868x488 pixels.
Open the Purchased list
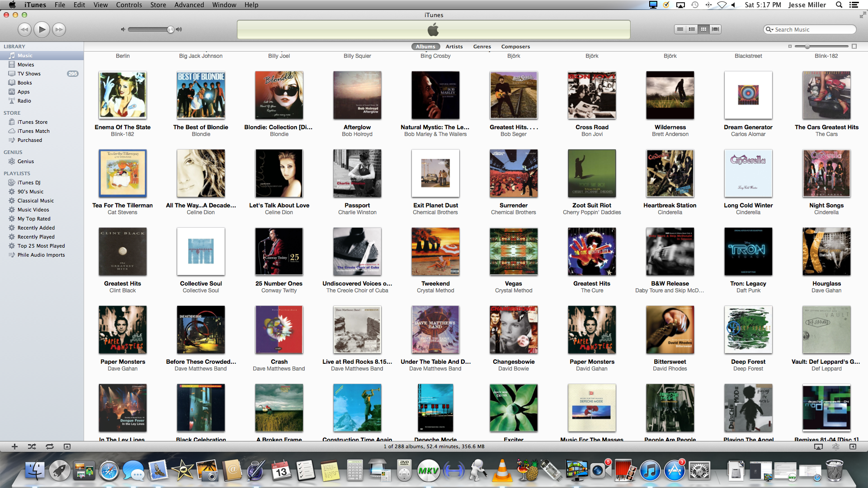(x=42, y=140)
